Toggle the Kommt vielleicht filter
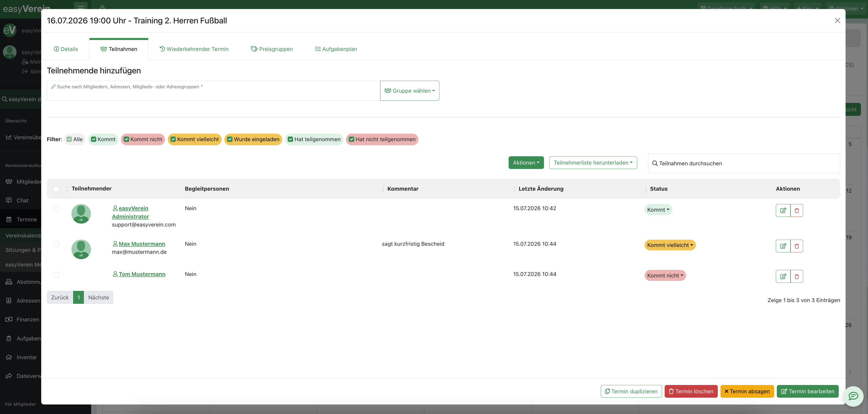 (194, 139)
